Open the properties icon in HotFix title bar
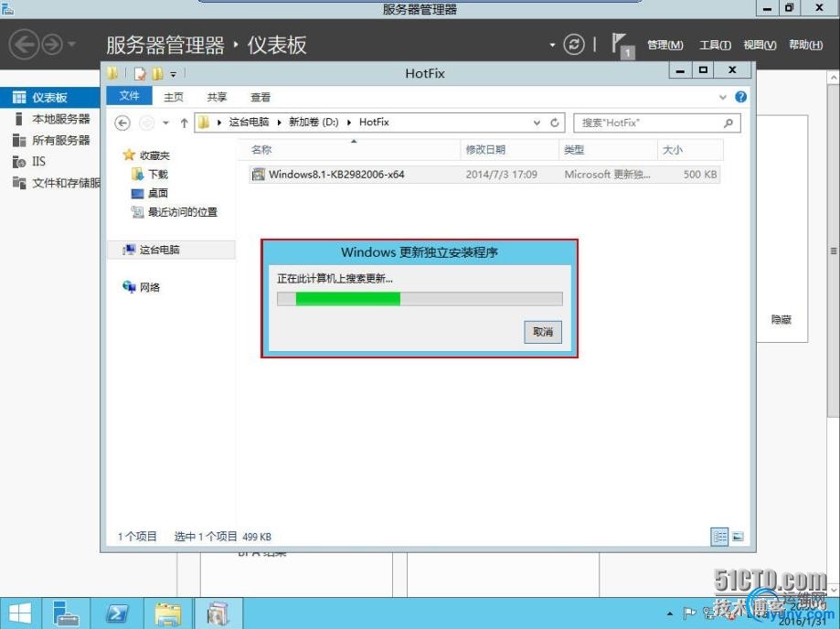This screenshot has width=840, height=629. coord(140,73)
